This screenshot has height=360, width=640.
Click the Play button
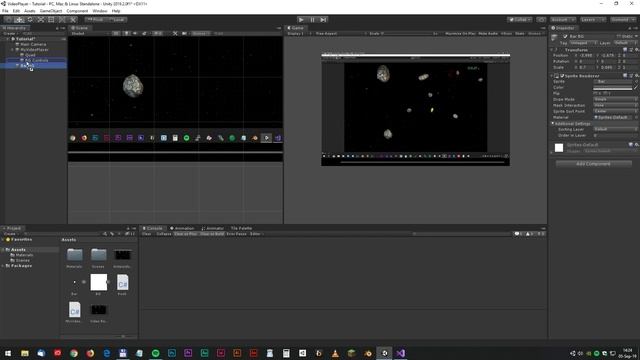301,20
